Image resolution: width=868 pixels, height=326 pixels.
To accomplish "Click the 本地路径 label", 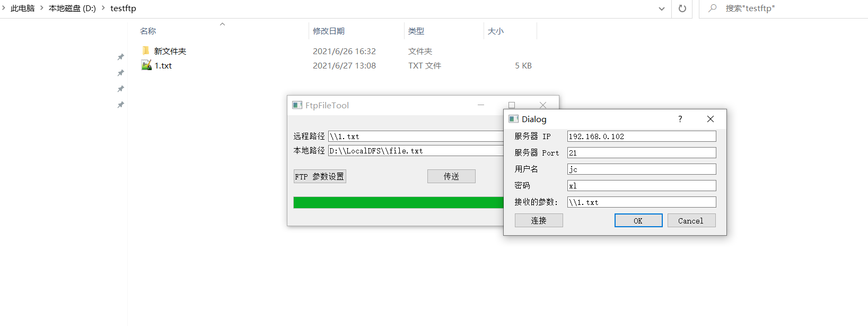I will (x=309, y=151).
